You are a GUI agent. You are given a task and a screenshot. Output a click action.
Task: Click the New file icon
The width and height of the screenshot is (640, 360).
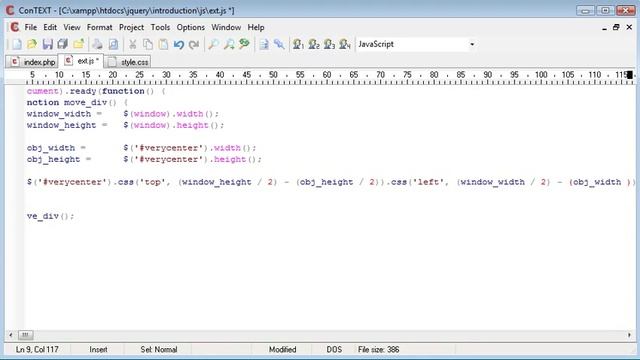pyautogui.click(x=17, y=44)
